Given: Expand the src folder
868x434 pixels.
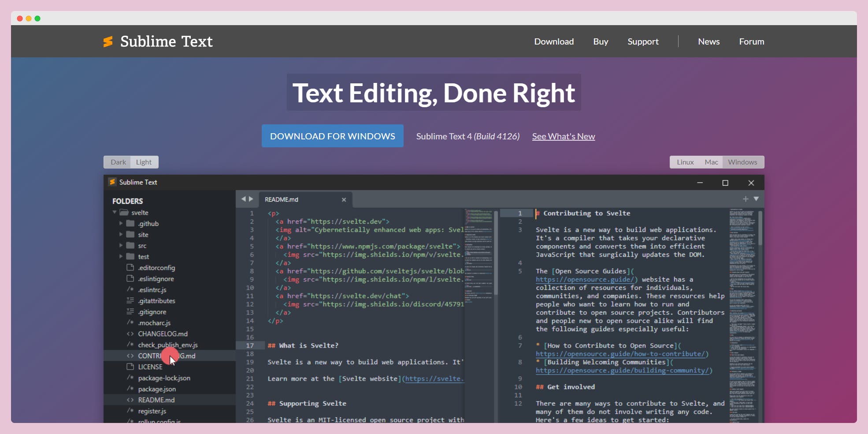Looking at the screenshot, I should coord(121,245).
